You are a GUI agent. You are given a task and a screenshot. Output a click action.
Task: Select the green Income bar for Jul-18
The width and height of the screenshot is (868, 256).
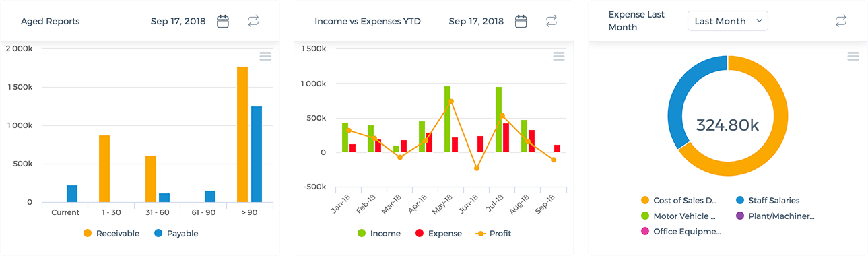[x=498, y=119]
